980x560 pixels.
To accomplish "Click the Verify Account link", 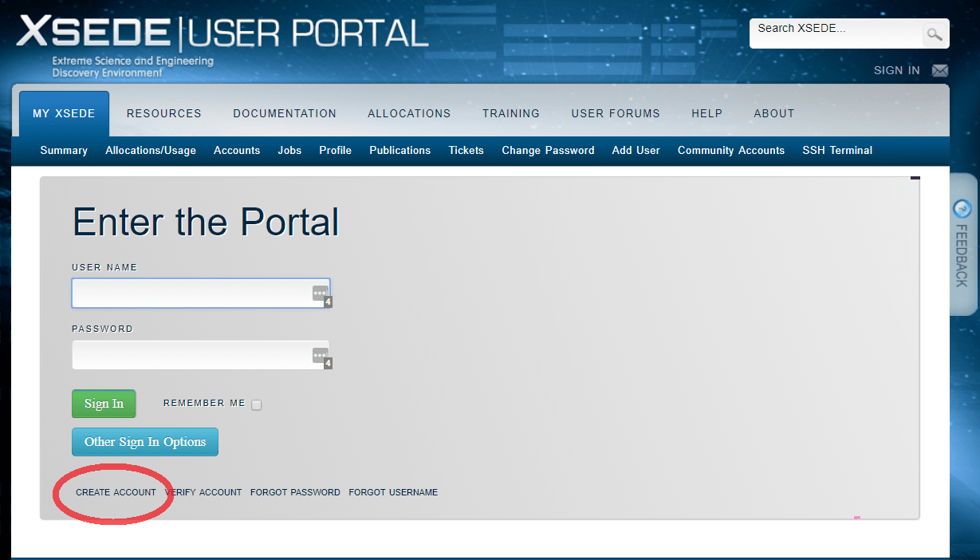I will coord(203,492).
